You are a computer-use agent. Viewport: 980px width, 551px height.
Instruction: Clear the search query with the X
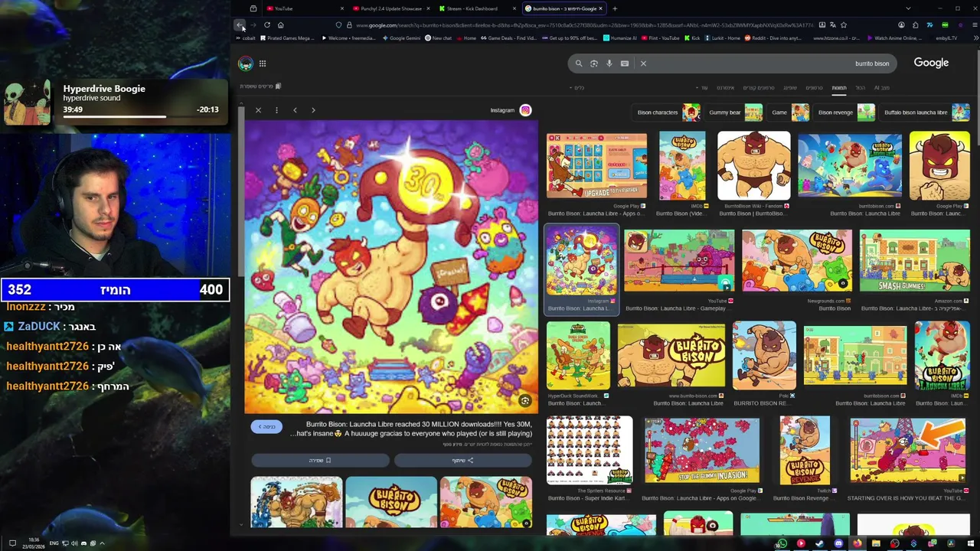[643, 64]
